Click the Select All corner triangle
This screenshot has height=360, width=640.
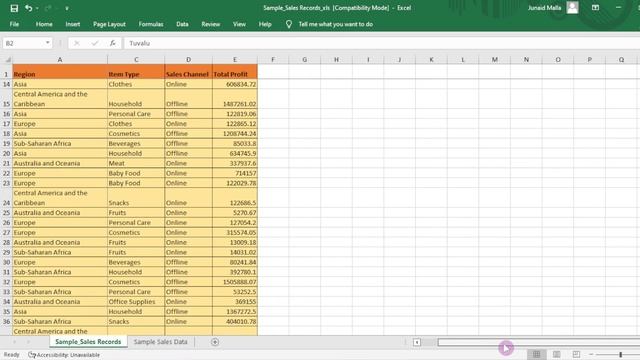7,60
